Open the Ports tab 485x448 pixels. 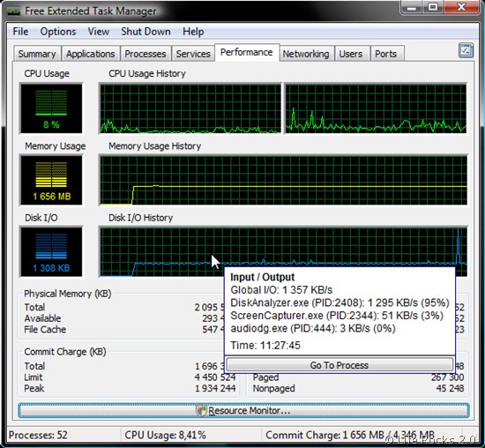385,54
